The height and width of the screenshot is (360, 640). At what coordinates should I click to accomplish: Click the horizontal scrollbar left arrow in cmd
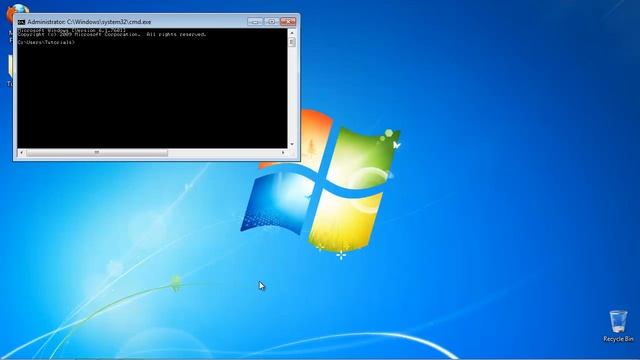point(22,153)
